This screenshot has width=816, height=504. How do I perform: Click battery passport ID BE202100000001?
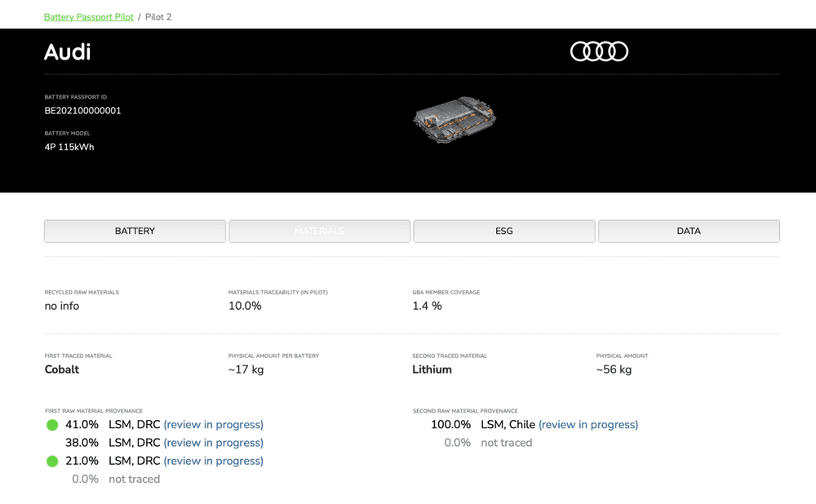82,111
